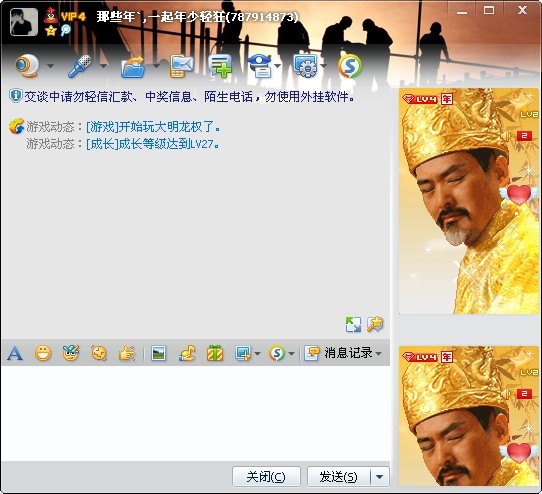Click into the message input area
542x494 pixels.
(x=195, y=413)
